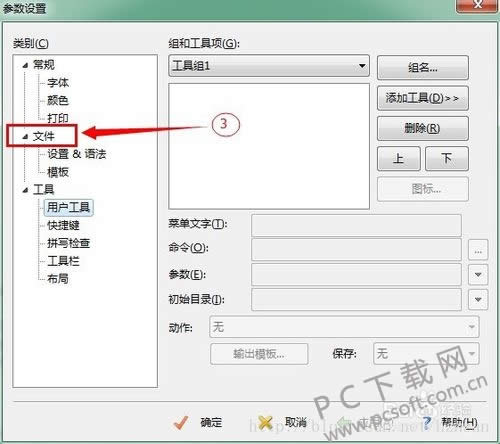
Task: Open the 保存 combo box
Action: coord(426,354)
